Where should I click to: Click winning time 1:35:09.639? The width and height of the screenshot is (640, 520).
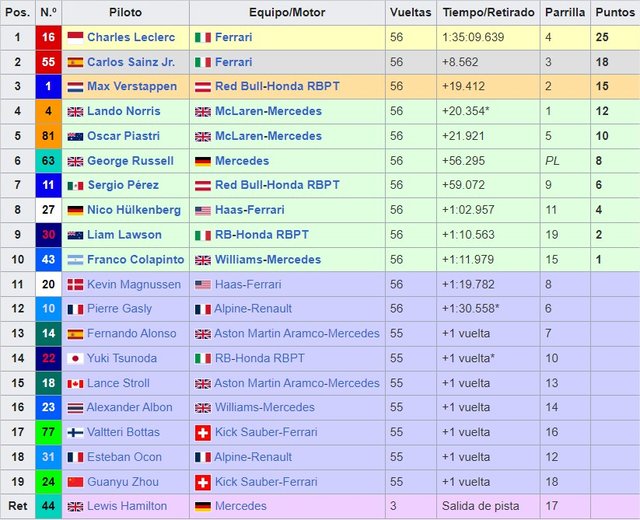click(473, 38)
